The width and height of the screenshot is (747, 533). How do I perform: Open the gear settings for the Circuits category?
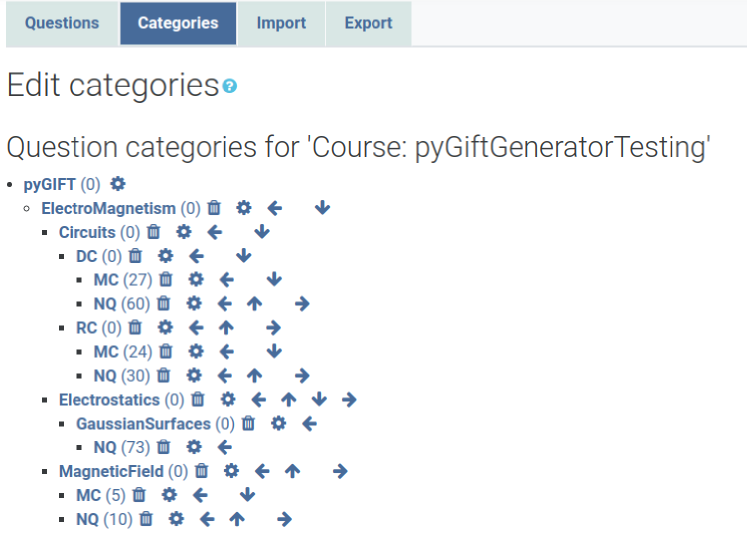click(183, 232)
